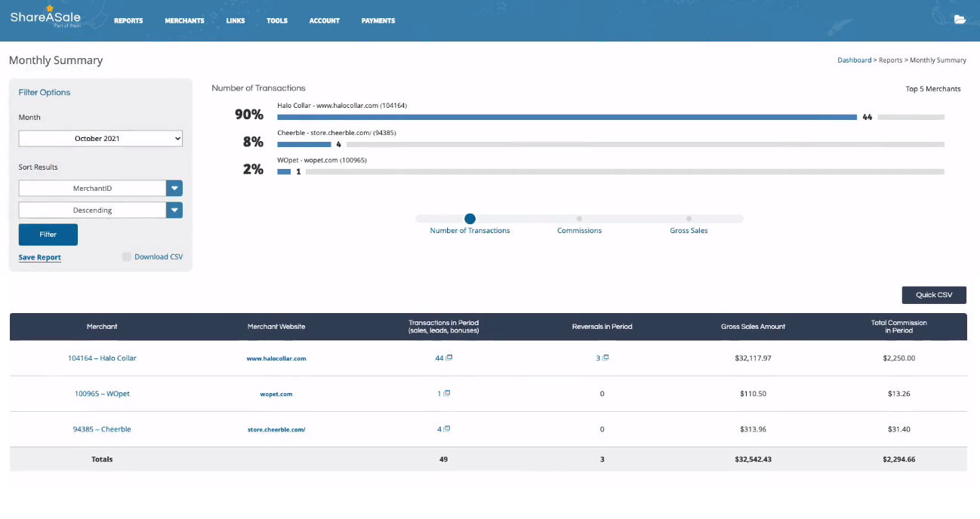Click the $32,542.43 totals value
The width and height of the screenshot is (980, 519).
click(753, 459)
